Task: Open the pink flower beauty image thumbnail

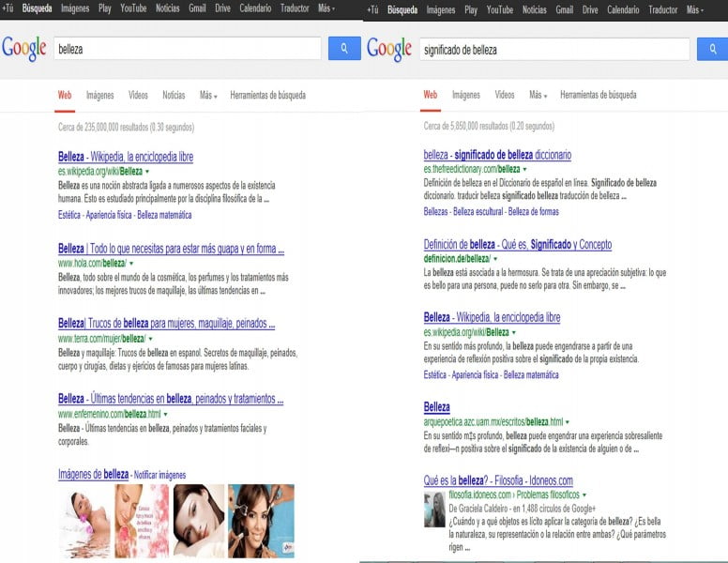Action: (142, 521)
